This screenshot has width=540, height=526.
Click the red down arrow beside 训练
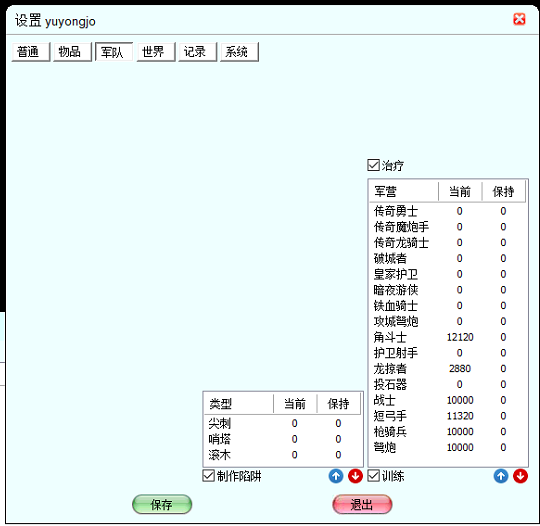(x=520, y=476)
